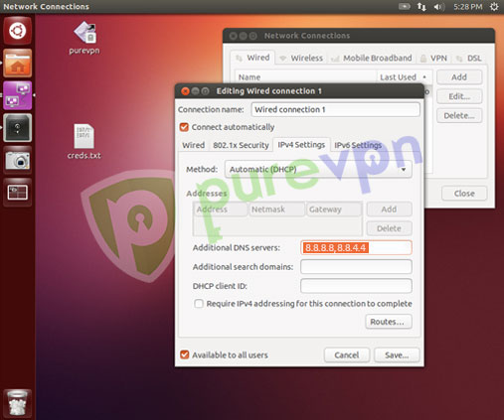Open Wireless tab in Network Connections window
This screenshot has width=504, height=420.
click(x=301, y=59)
